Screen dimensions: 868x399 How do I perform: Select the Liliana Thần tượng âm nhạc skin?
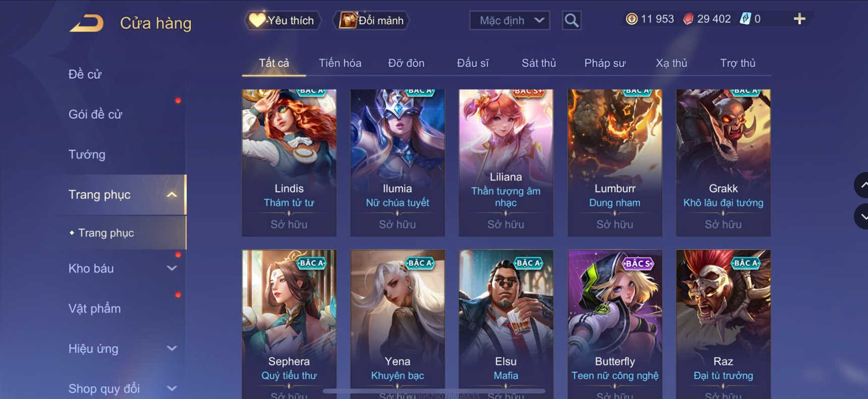[x=506, y=163]
